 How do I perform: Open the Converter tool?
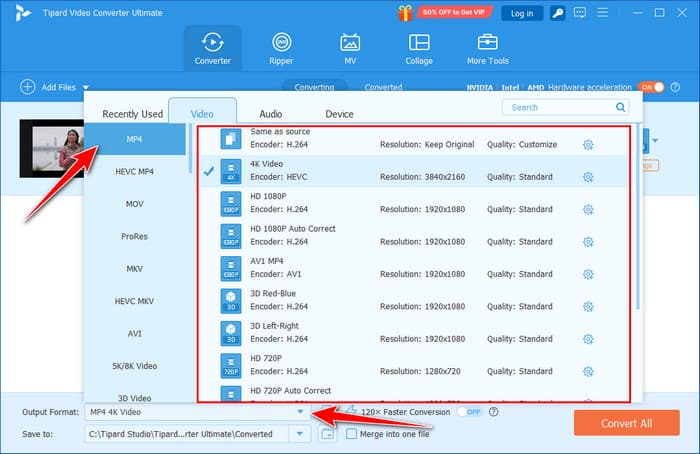tap(212, 49)
